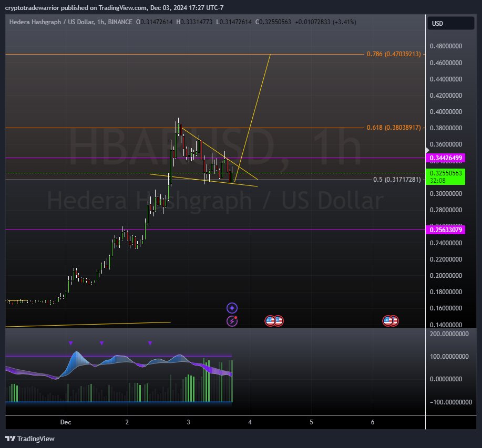Click the purple sparkle signal icon on the chart
Screen dimensions: 482x448
pyautogui.click(x=231, y=308)
